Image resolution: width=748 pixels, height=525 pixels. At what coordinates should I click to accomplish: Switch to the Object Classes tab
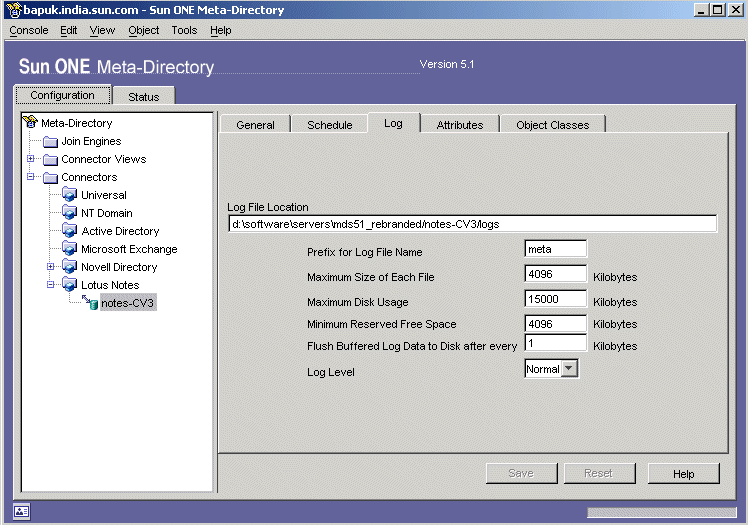552,125
